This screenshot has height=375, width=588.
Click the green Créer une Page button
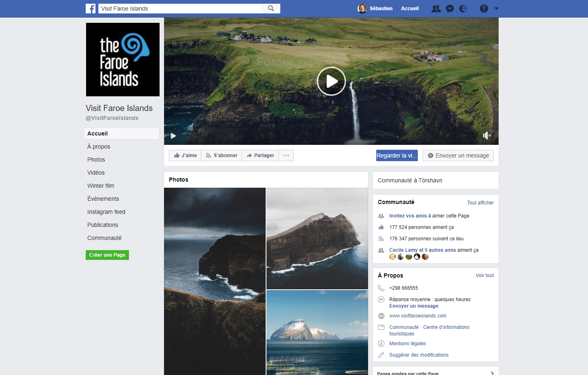point(107,255)
